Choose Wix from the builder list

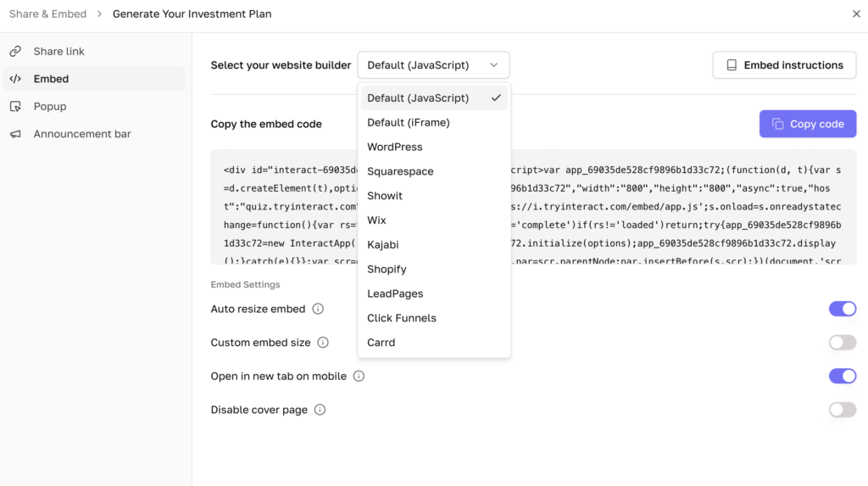click(x=434, y=220)
